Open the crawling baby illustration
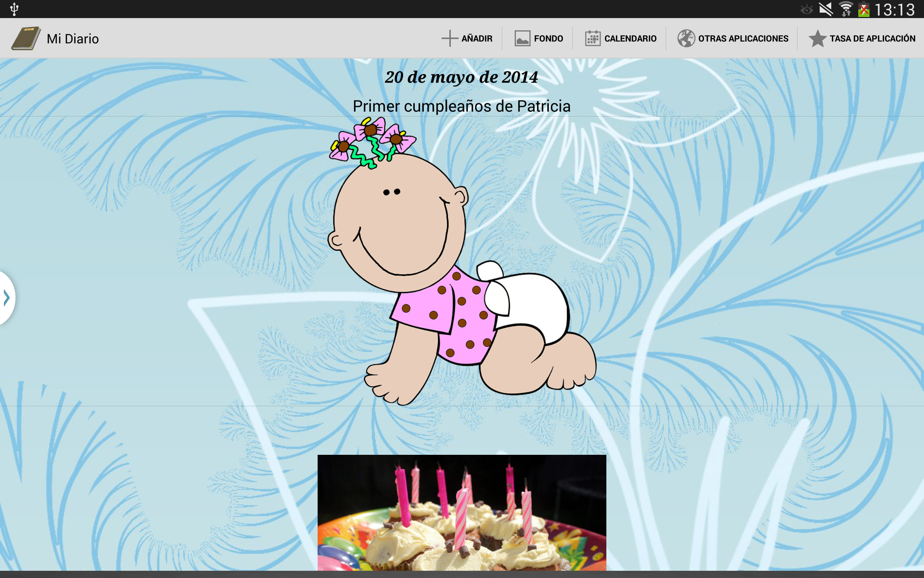The height and width of the screenshot is (578, 924). point(462,261)
